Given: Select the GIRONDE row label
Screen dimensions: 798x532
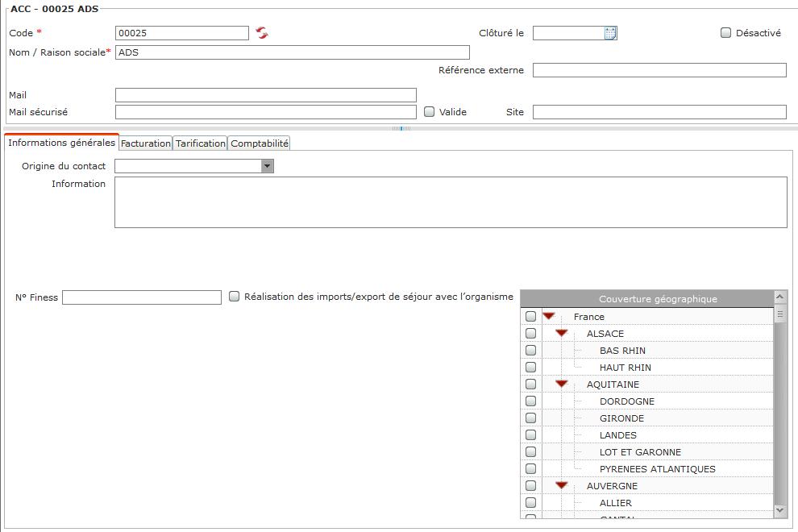Looking at the screenshot, I should (622, 418).
